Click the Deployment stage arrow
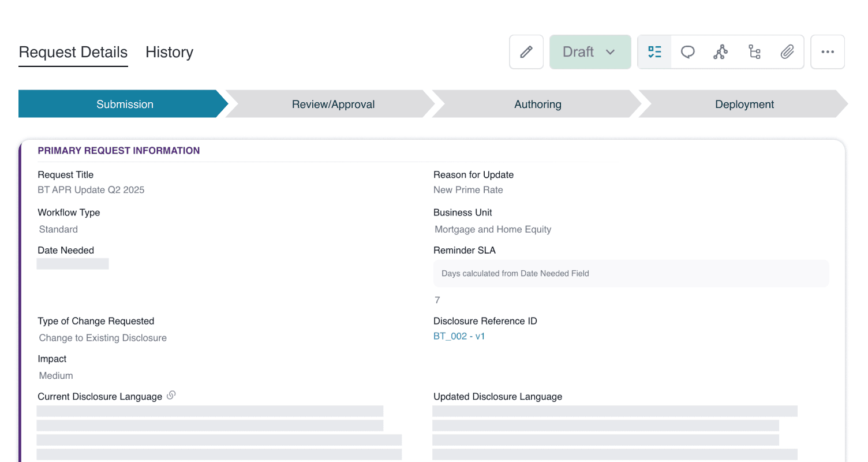Image resolution: width=868 pixels, height=462 pixels. coord(744,104)
